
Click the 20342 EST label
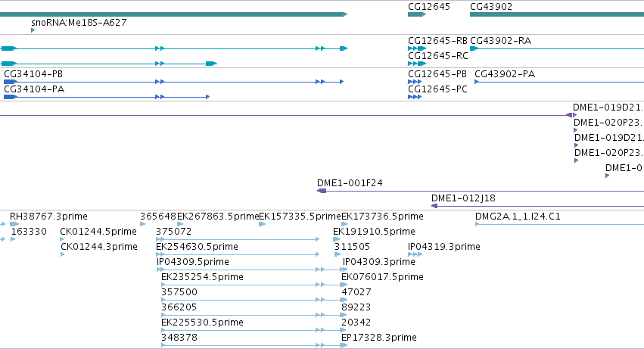click(356, 323)
